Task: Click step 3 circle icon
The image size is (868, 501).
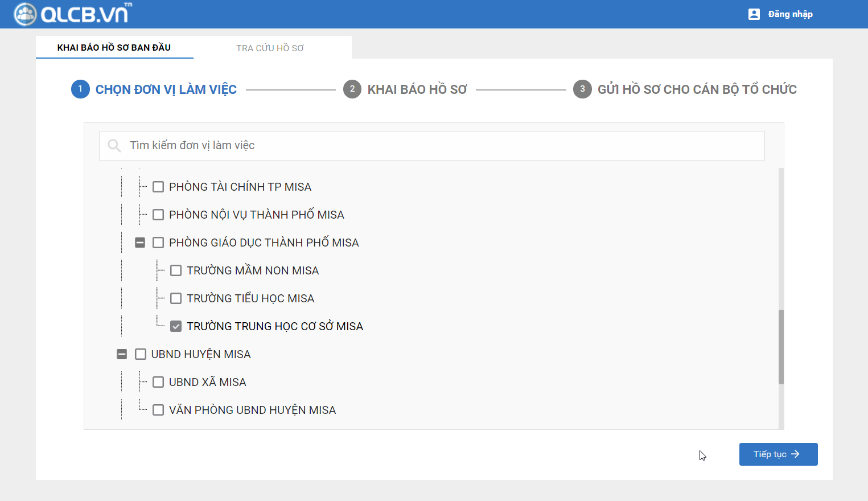Action: [582, 89]
